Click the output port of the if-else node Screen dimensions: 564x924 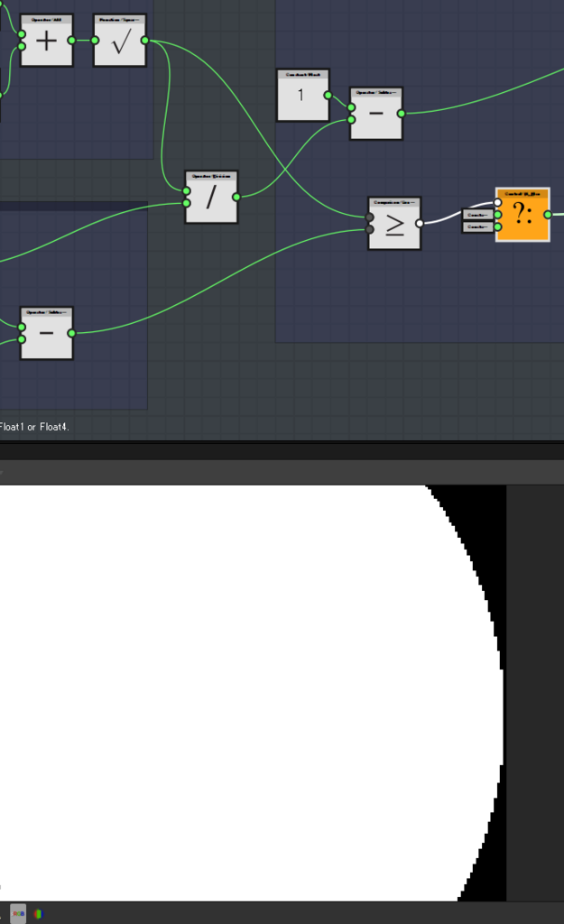(548, 215)
